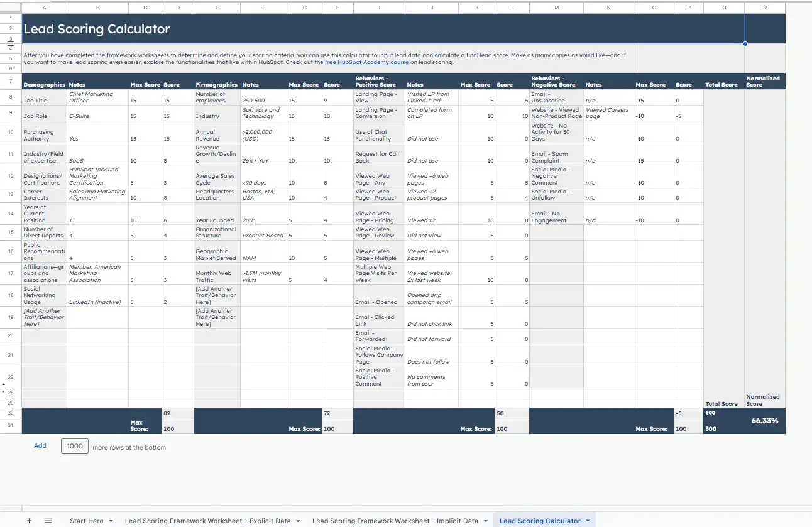Open dropdown arrow on Start Here tab

111,521
